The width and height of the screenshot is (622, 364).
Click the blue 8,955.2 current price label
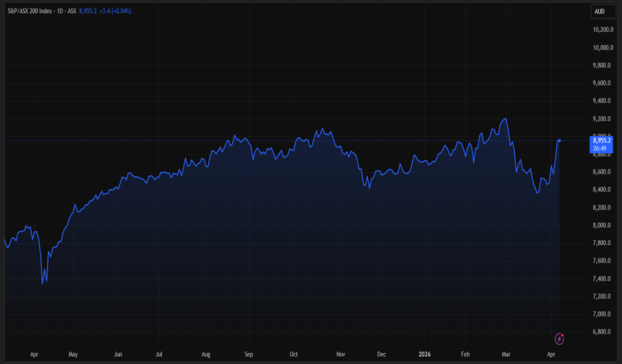coord(602,140)
